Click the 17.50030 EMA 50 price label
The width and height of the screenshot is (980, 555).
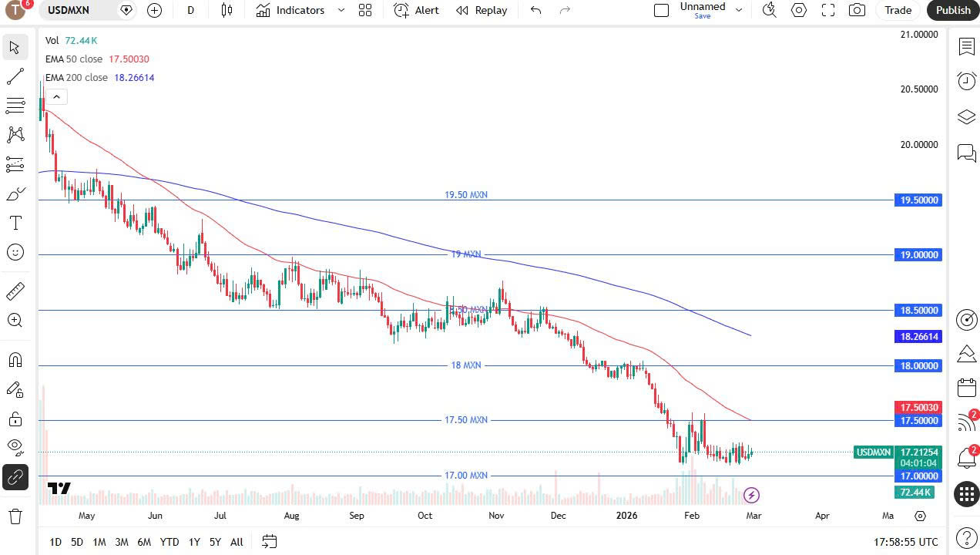pyautogui.click(x=918, y=407)
